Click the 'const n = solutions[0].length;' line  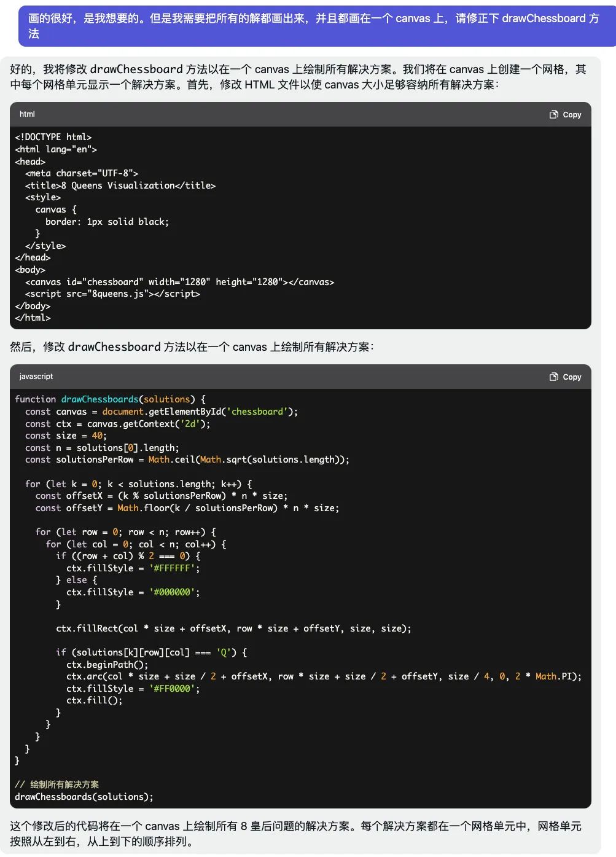103,448
